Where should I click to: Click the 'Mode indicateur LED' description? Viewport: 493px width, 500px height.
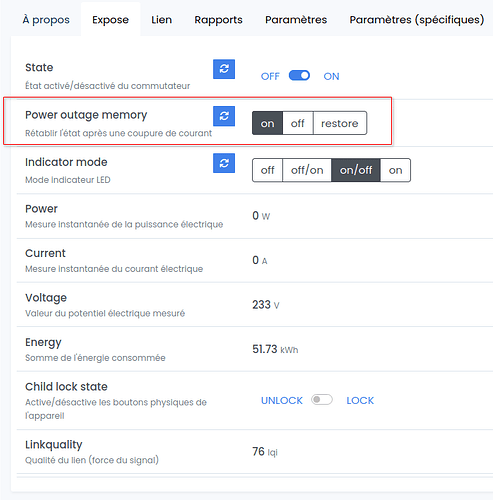tap(68, 180)
